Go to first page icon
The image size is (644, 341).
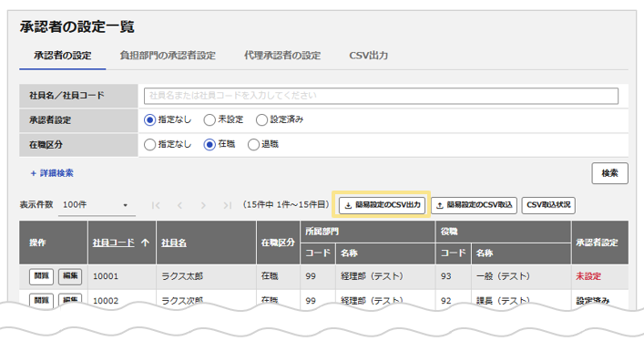point(156,205)
